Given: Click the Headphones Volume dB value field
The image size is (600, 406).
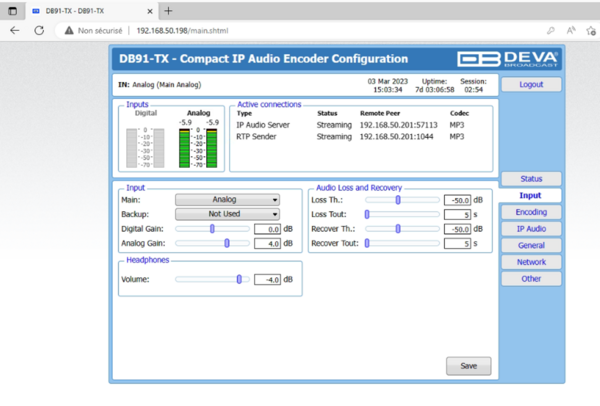Looking at the screenshot, I should pyautogui.click(x=267, y=280).
